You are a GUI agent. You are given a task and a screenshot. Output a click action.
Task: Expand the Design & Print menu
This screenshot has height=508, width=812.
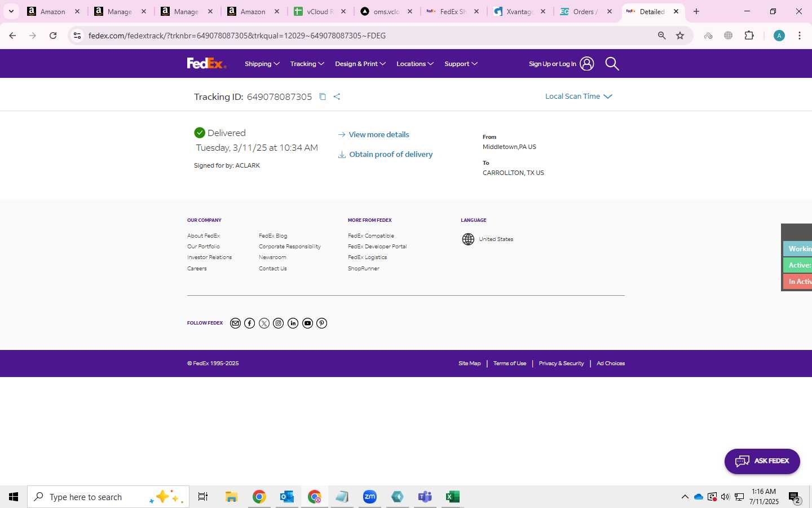[x=360, y=64]
